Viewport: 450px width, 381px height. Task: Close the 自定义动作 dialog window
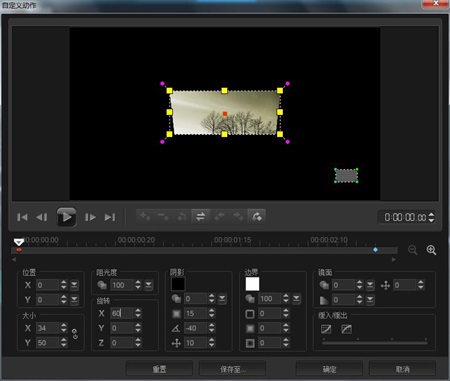[x=435, y=3]
